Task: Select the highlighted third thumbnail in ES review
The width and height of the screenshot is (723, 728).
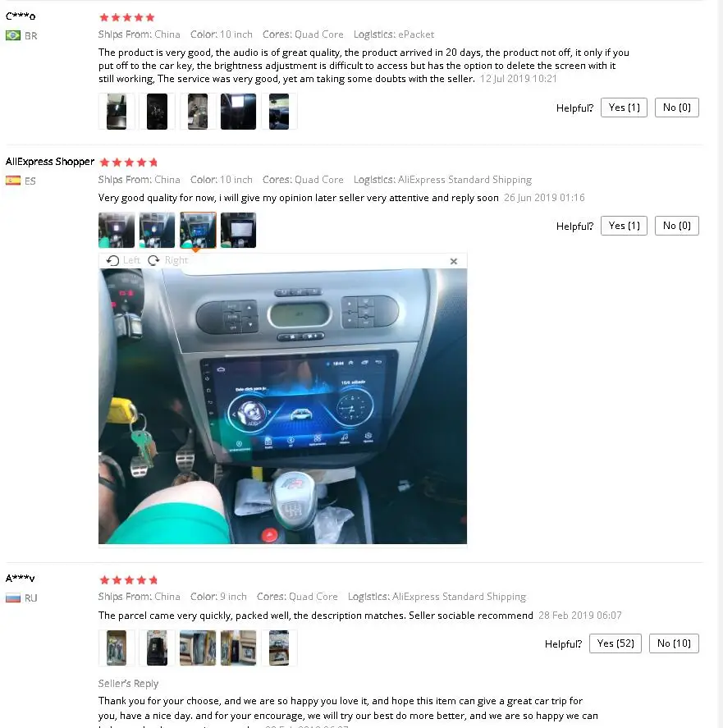Action: [x=198, y=231]
